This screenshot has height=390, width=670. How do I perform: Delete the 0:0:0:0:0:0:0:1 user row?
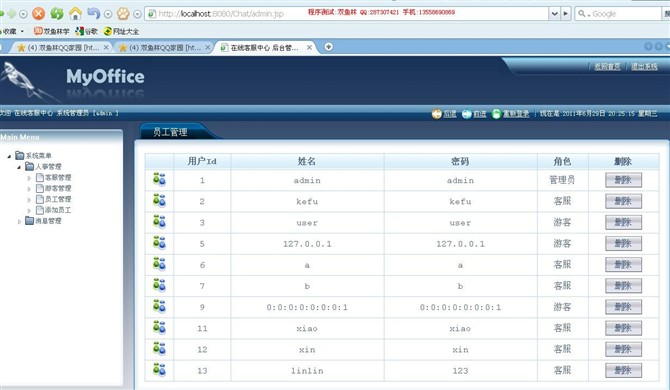623,307
